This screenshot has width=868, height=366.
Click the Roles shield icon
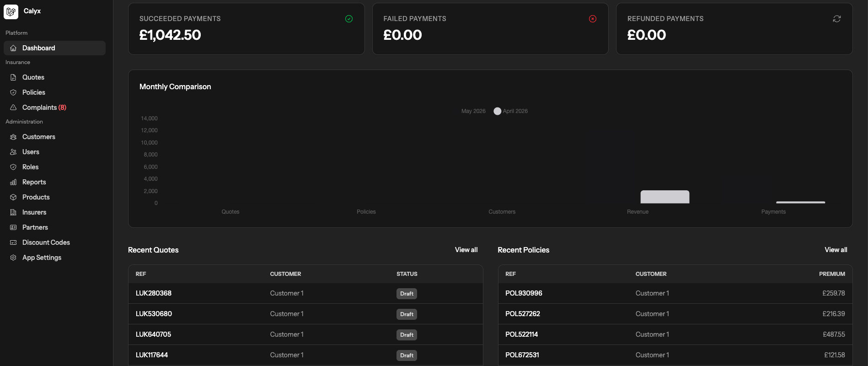pyautogui.click(x=13, y=167)
